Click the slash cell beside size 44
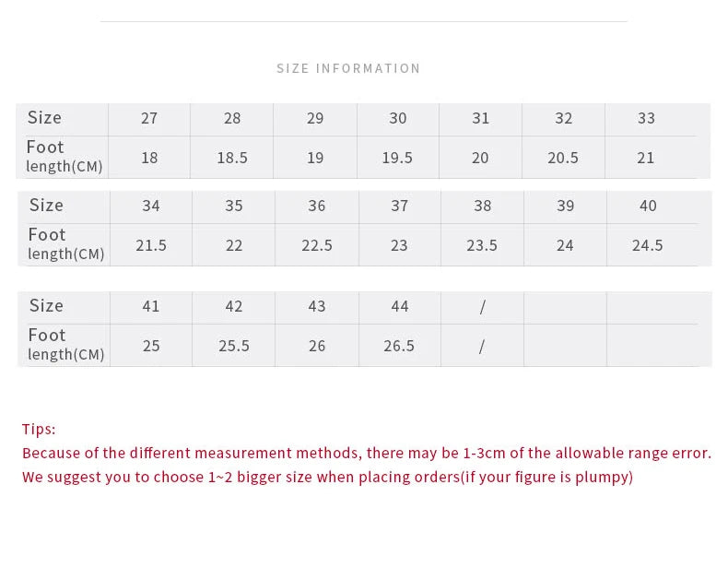This screenshot has width=728, height=567. point(482,306)
